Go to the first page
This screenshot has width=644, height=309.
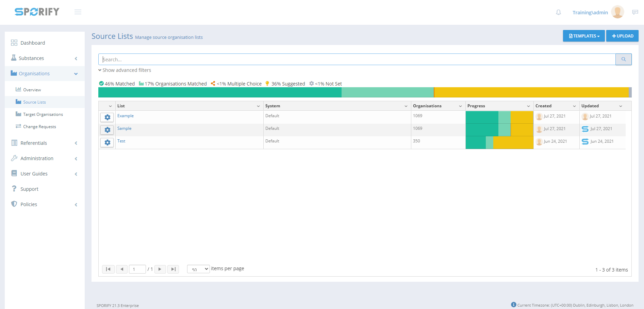(x=108, y=269)
